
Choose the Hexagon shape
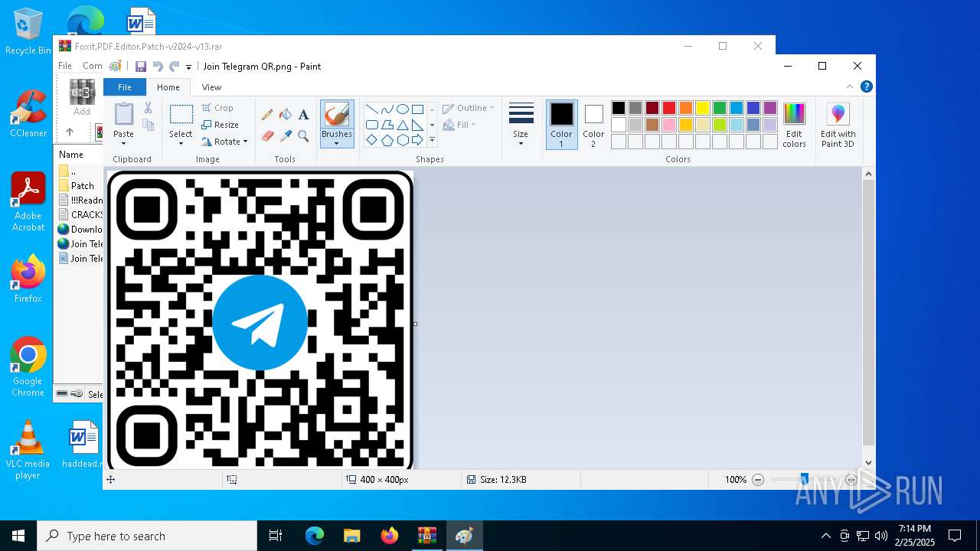(x=402, y=140)
